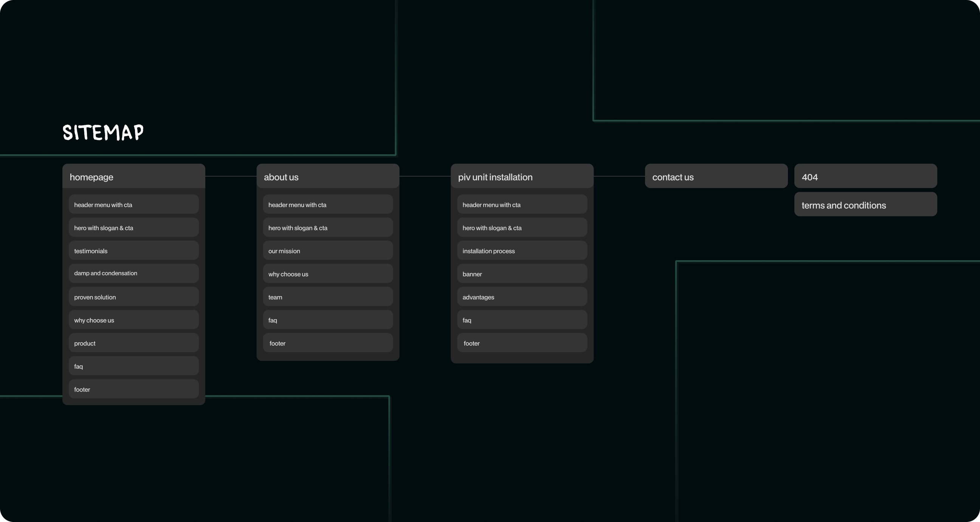Select the damp and condensation item
Screen dimensions: 980x522
tap(133, 274)
